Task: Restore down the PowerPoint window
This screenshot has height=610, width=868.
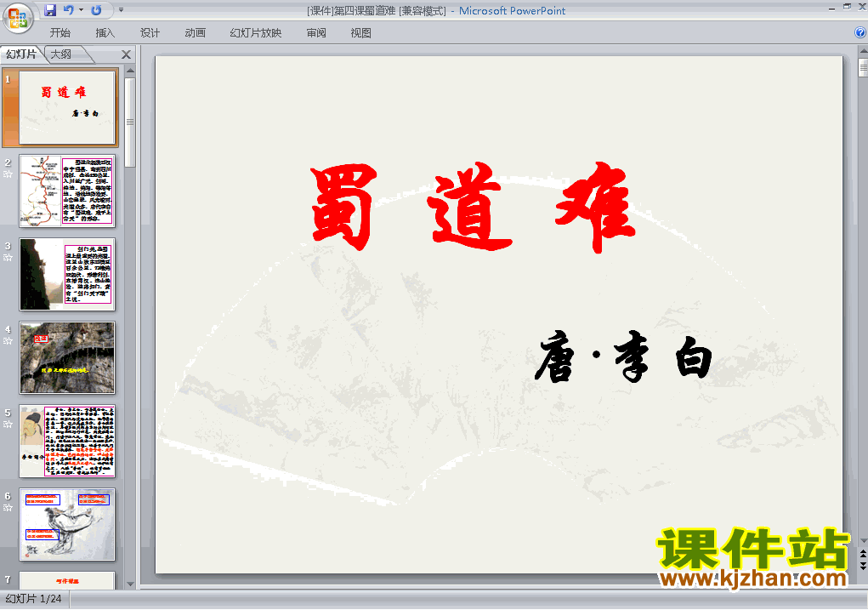Action: point(847,7)
